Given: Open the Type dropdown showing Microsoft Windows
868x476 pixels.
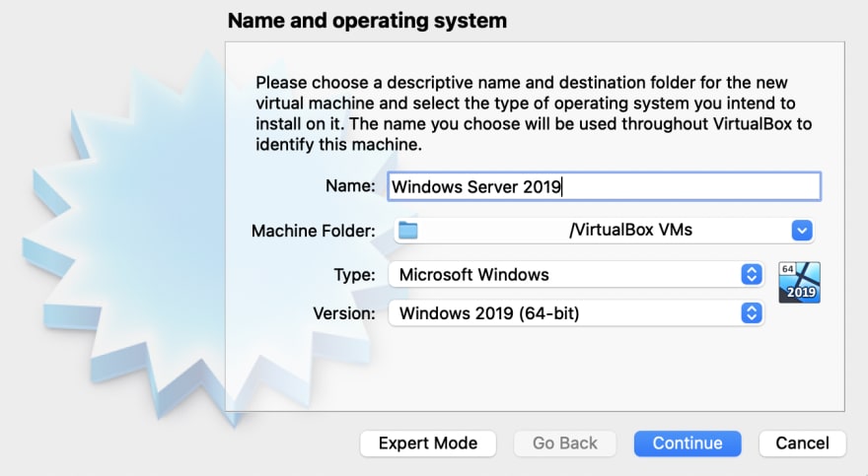Looking at the screenshot, I should (x=576, y=275).
